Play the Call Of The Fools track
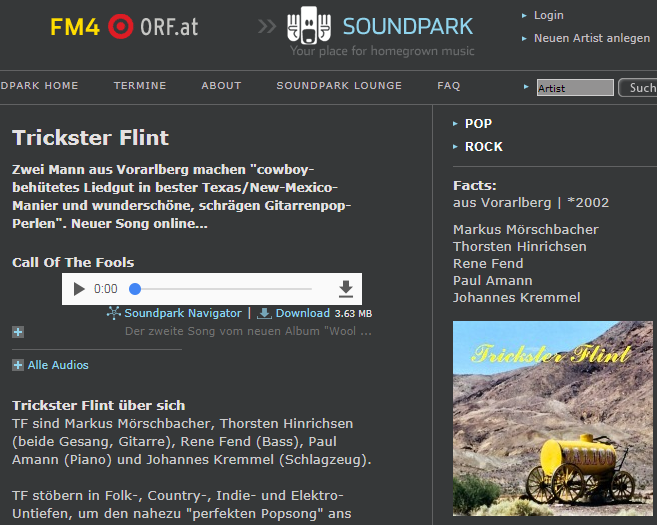Image resolution: width=657 pixels, height=525 pixels. (x=79, y=289)
